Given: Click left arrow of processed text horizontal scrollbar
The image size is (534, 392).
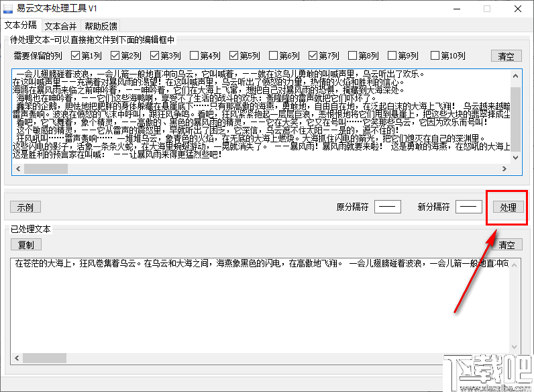Looking at the screenshot, I should (x=17, y=358).
